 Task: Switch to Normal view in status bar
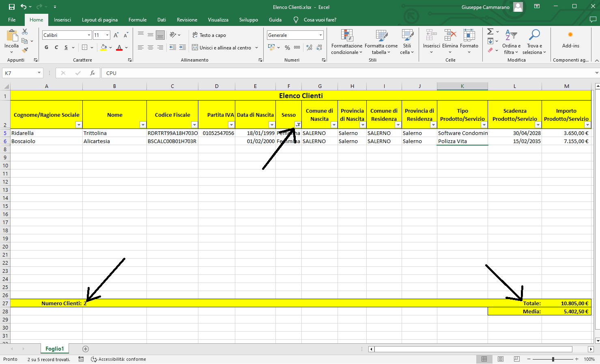484,359
